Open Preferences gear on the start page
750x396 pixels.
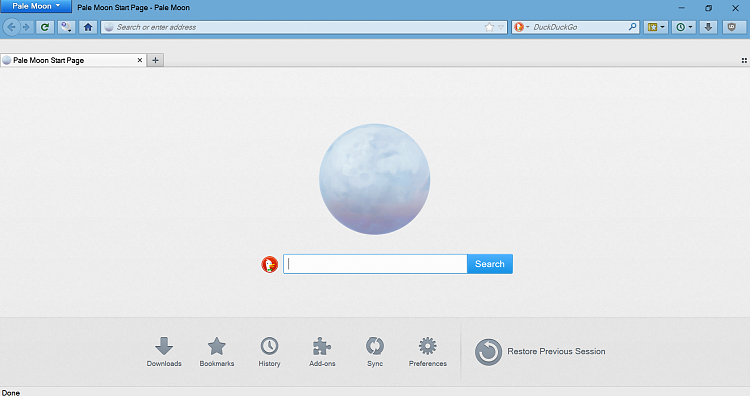[x=428, y=352]
